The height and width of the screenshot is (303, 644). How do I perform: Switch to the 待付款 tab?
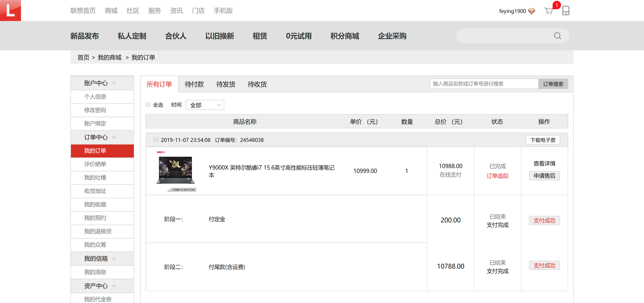click(194, 84)
